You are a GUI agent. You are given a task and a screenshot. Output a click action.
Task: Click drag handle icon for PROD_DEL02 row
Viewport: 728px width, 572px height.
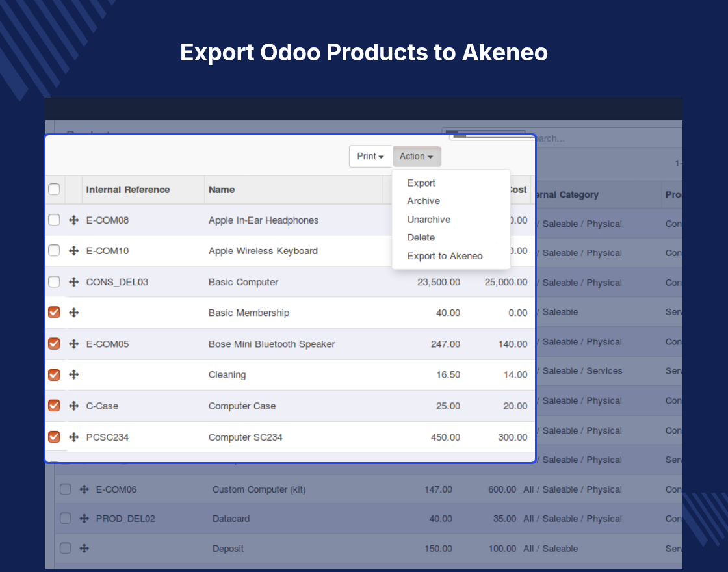(x=84, y=519)
